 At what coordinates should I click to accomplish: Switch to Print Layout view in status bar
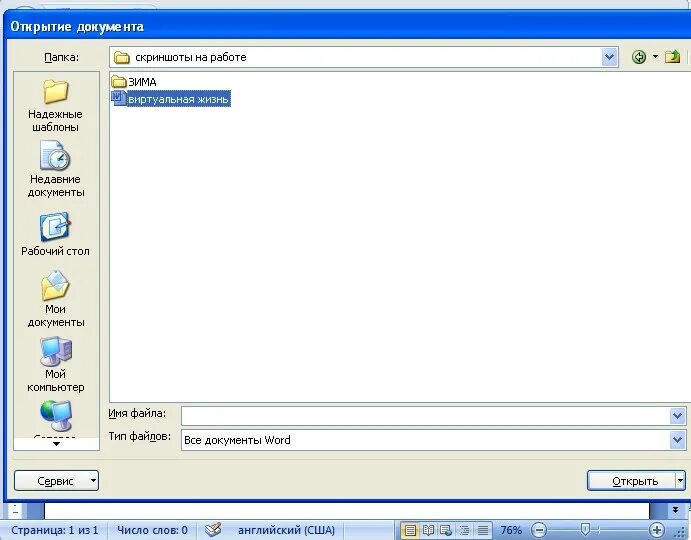point(410,530)
